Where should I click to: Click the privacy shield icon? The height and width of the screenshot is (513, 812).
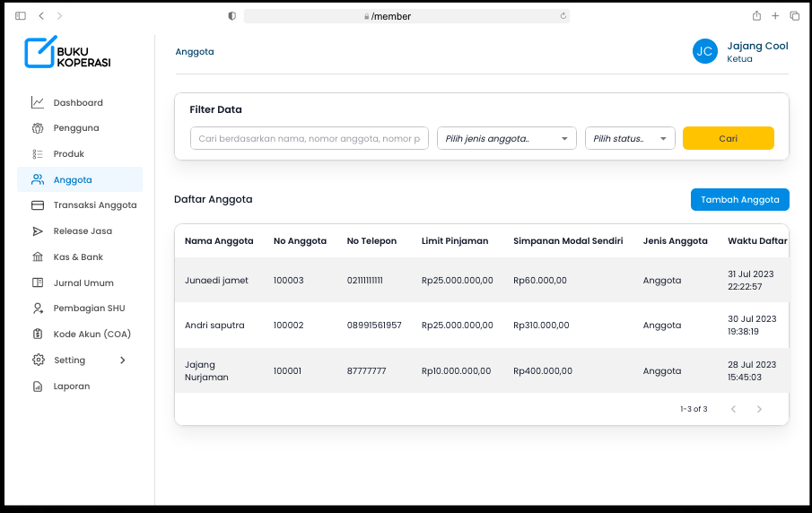232,16
